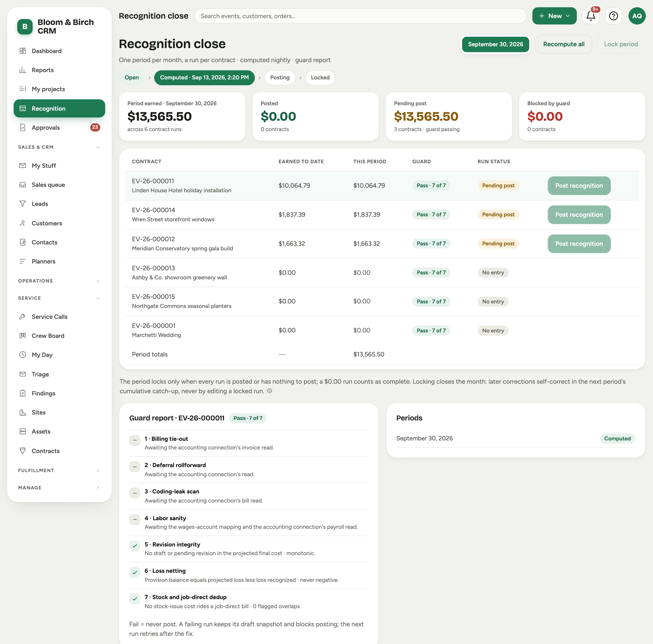
Task: Click the Computed Sep 13 stage pill
Action: 204,77
